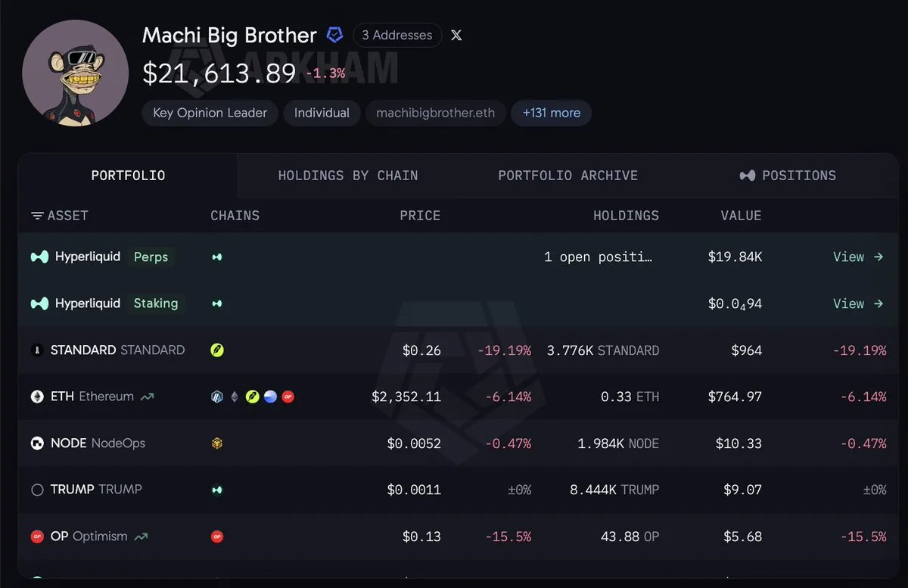Image resolution: width=908 pixels, height=588 pixels.
Task: Sort by the HOLDINGS column header
Action: [626, 216]
